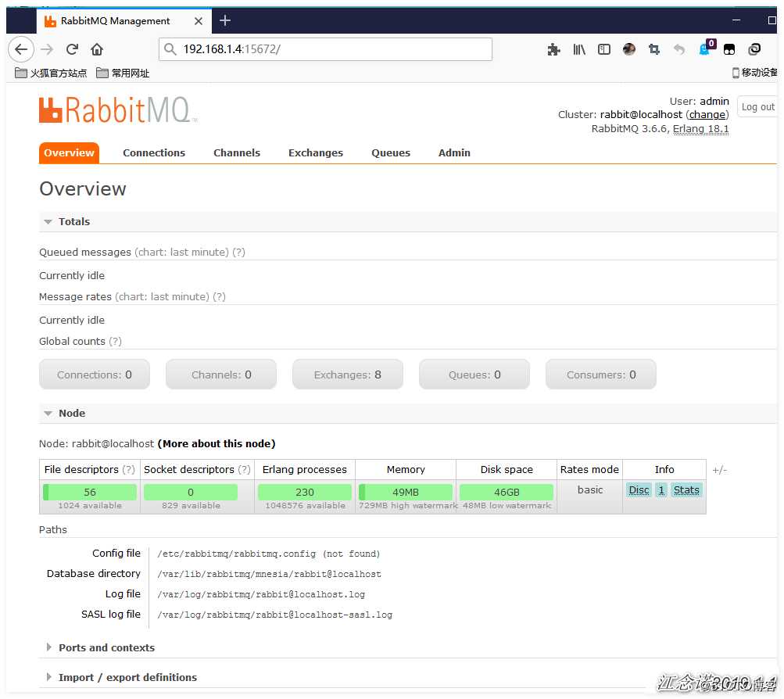This screenshot has width=784, height=699.
Task: Click the Memory 49MB usage bar
Action: [x=406, y=492]
